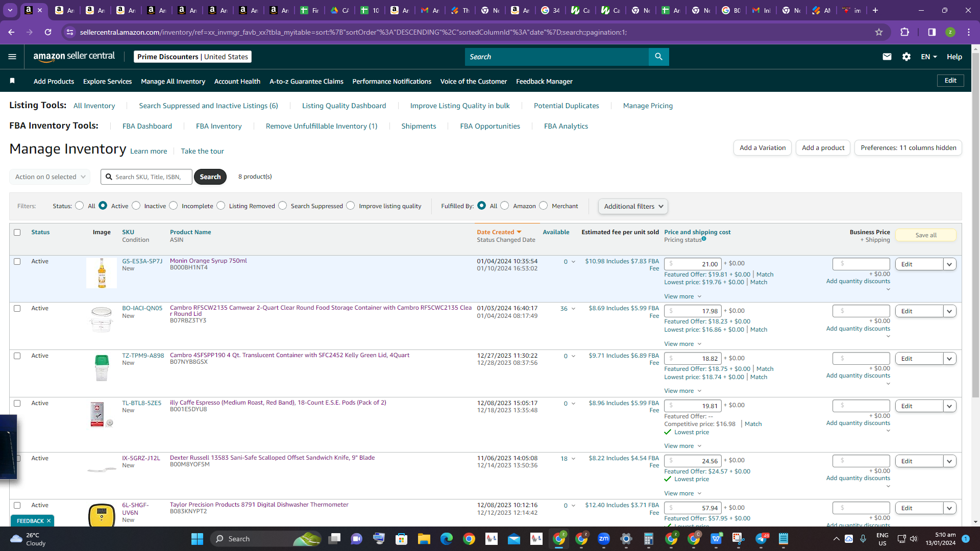Open A-to-z Guarantee Claims
This screenshot has height=551, width=980.
[306, 81]
